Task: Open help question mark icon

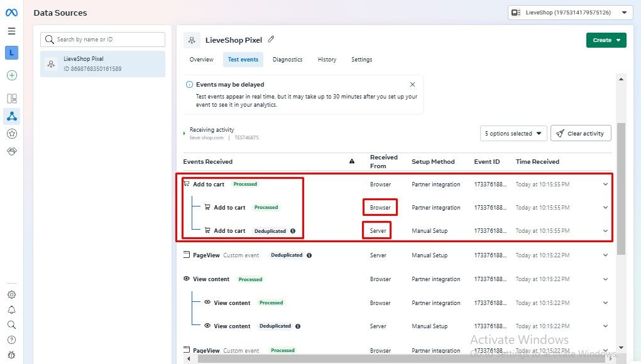Action: coord(11,340)
